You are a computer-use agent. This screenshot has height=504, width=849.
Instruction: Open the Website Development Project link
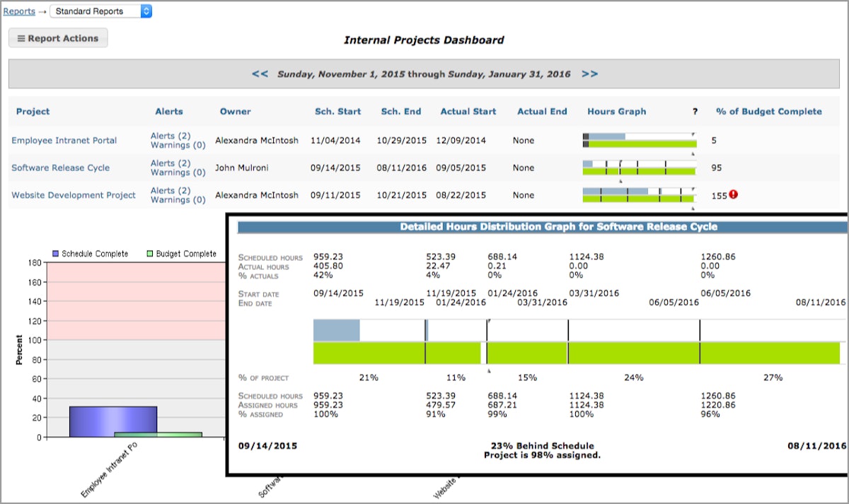74,195
